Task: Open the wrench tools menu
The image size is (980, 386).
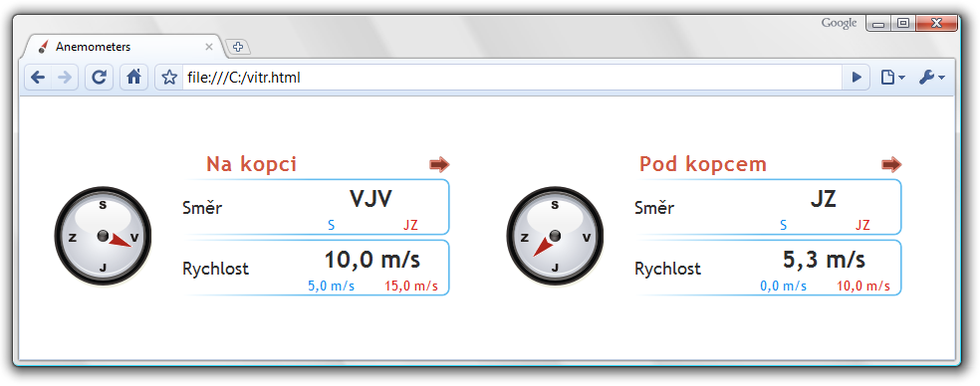Action: point(931,78)
